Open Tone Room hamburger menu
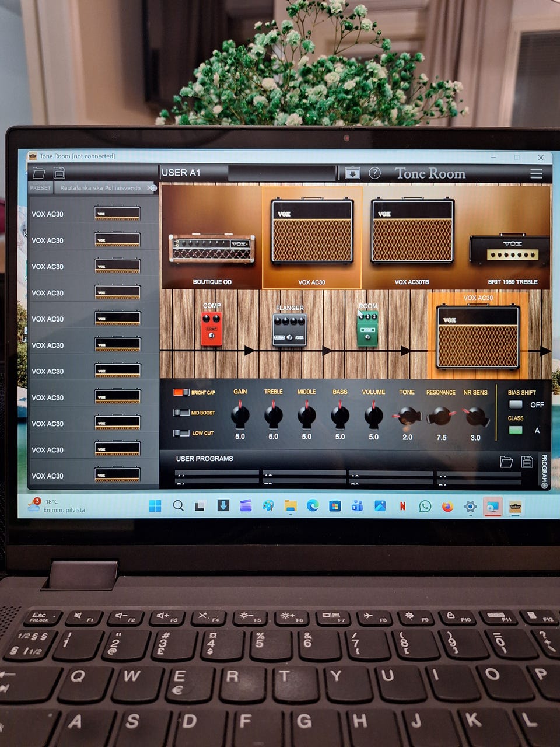 pos(536,173)
